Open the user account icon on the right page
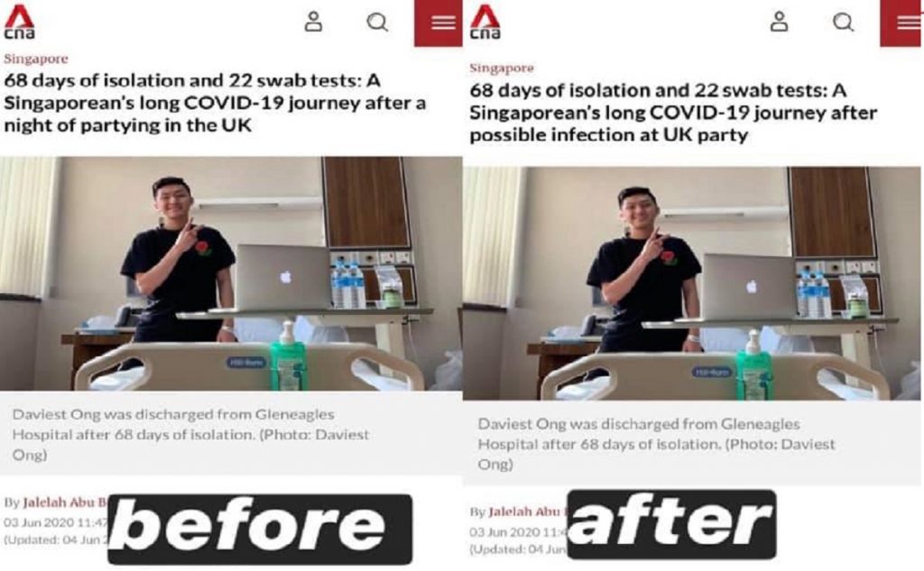This screenshot has height=571, width=924. [779, 22]
